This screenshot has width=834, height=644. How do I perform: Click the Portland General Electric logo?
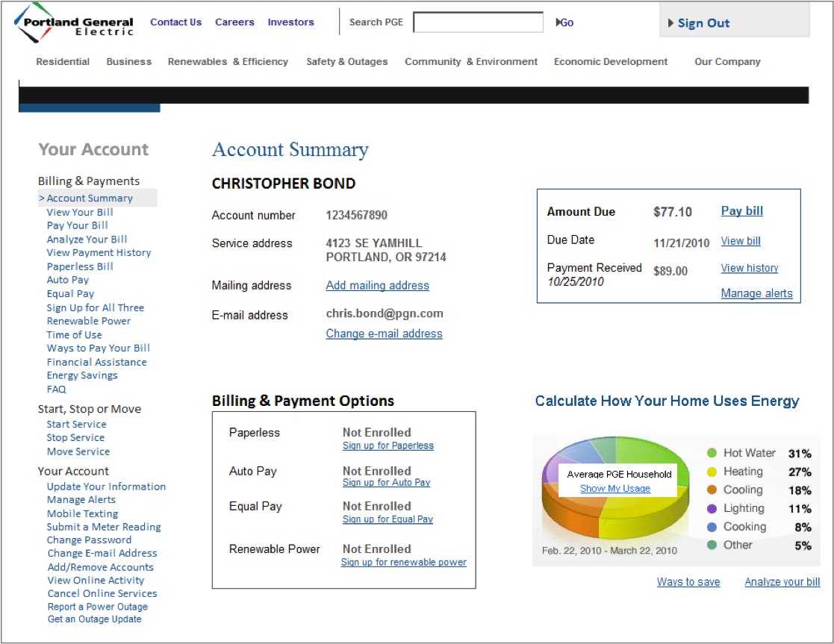click(x=73, y=23)
